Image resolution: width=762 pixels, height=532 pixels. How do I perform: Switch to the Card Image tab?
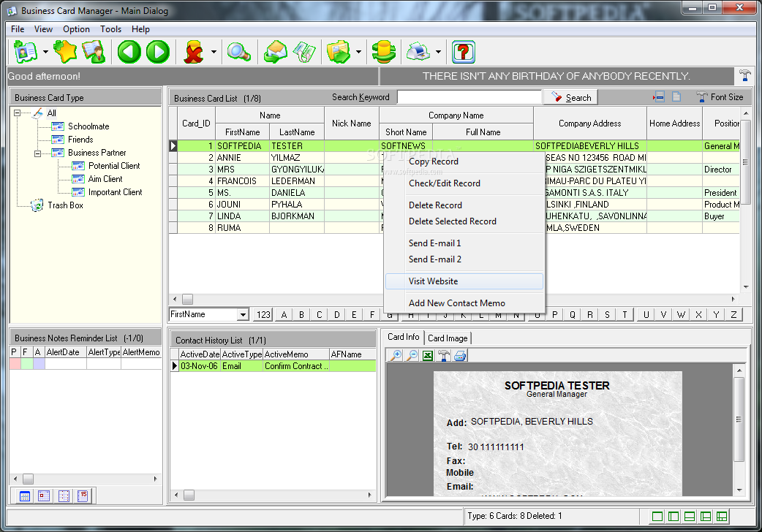(448, 338)
